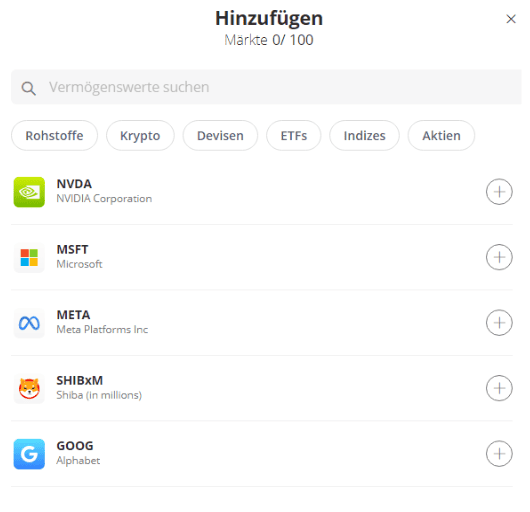Viewport: 530px width, 512px height.
Task: Add MSFT Microsoft using plus icon
Action: (499, 257)
